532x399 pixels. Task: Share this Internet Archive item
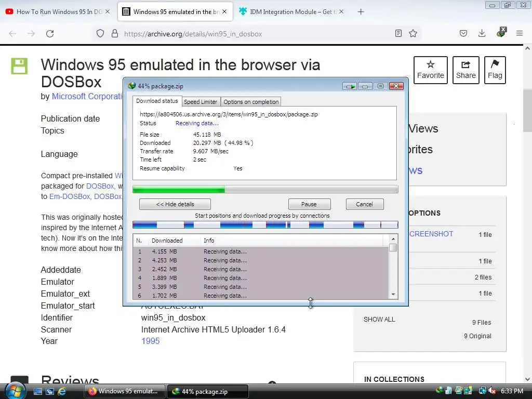point(466,70)
